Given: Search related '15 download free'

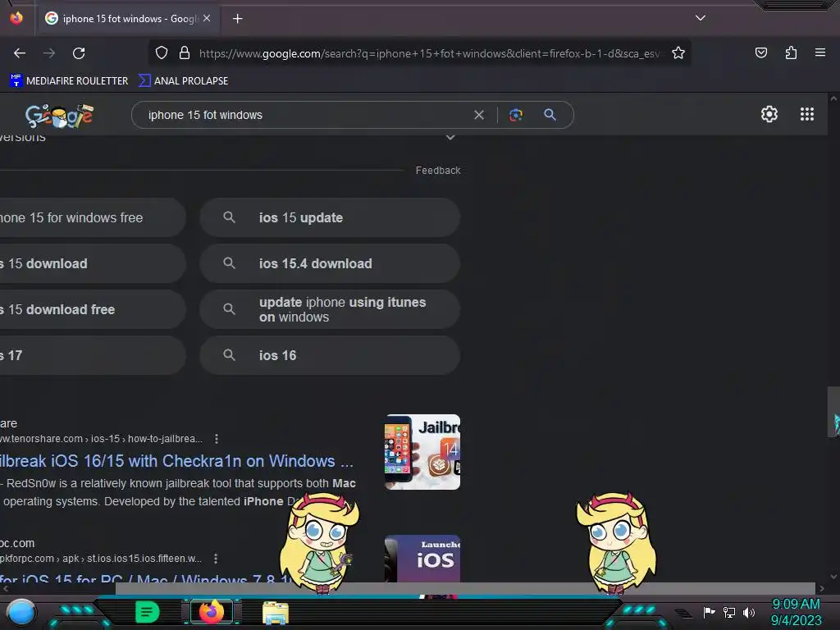Looking at the screenshot, I should tap(93, 309).
